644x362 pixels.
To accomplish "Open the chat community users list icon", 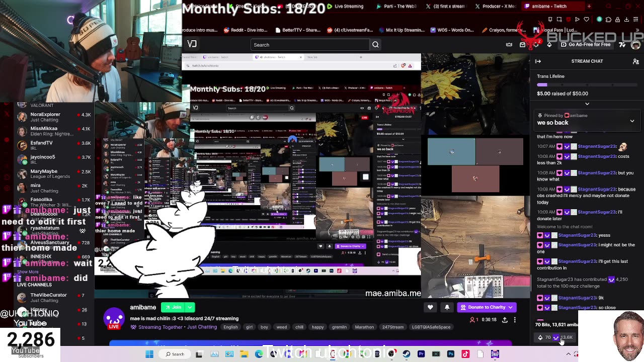I will (636, 61).
